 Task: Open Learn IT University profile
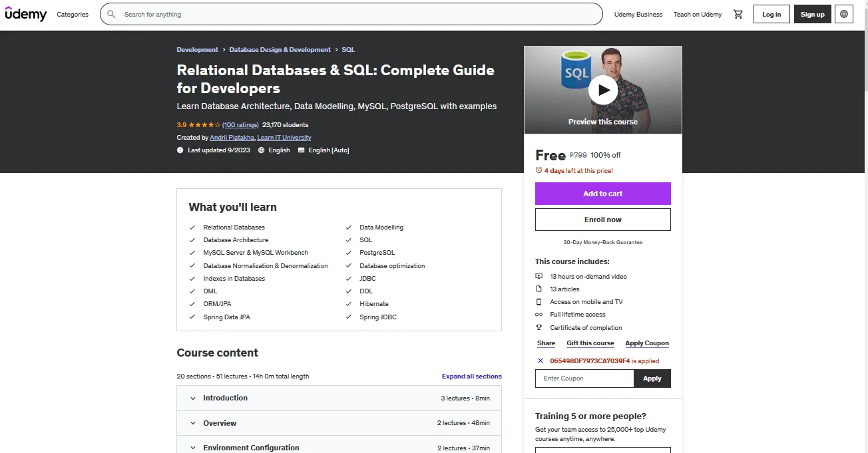pyautogui.click(x=284, y=138)
